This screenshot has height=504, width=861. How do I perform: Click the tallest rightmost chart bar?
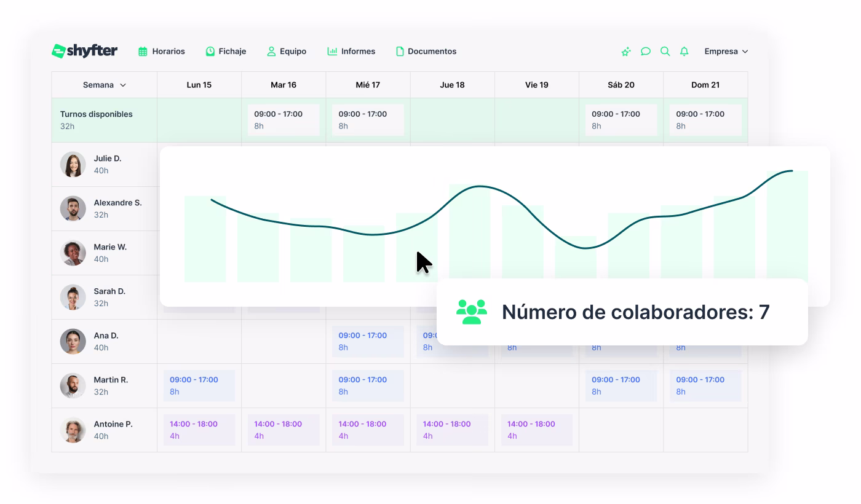[787, 226]
